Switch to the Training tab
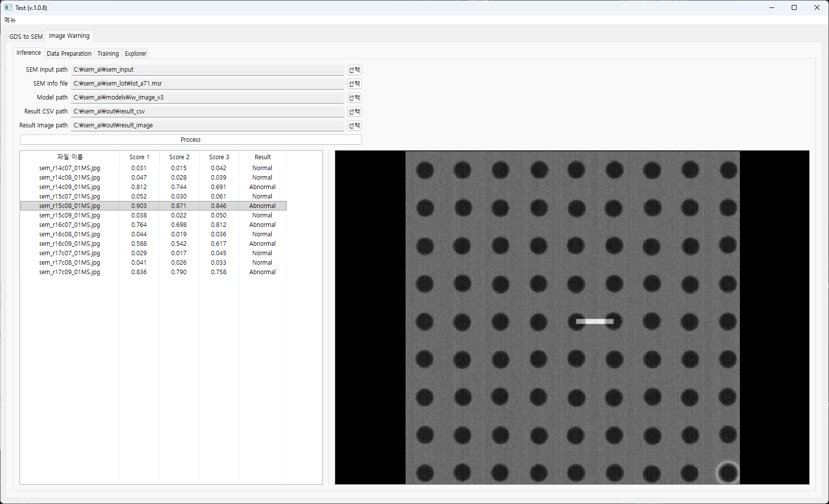 point(108,53)
